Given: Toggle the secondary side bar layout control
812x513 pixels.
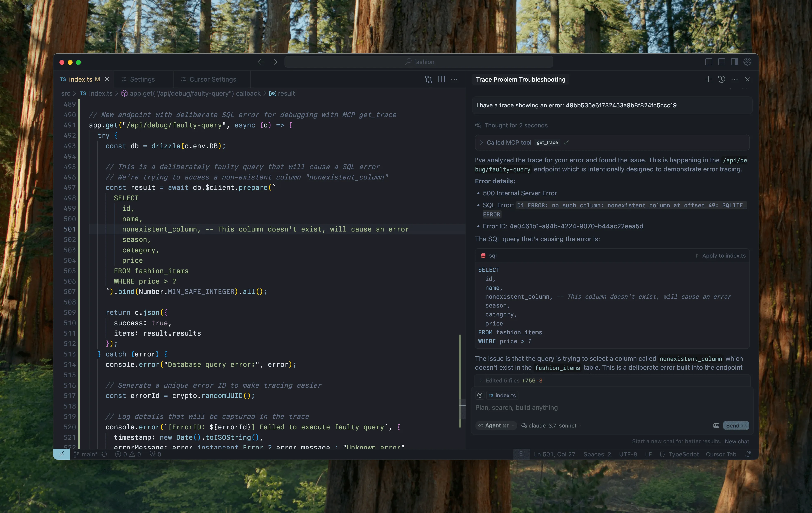Looking at the screenshot, I should [x=734, y=62].
